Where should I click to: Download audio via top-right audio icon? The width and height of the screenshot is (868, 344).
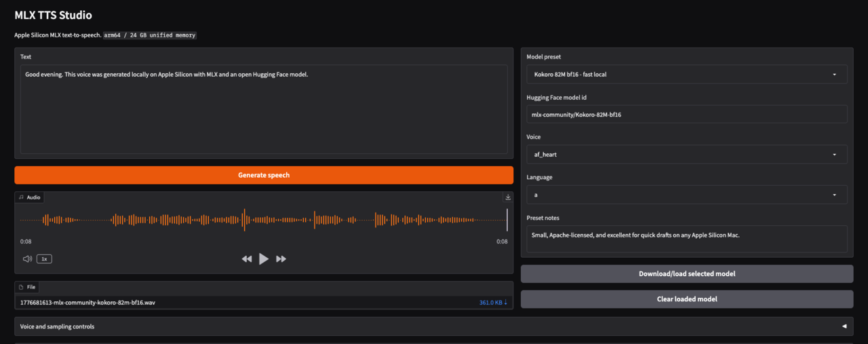pos(507,197)
